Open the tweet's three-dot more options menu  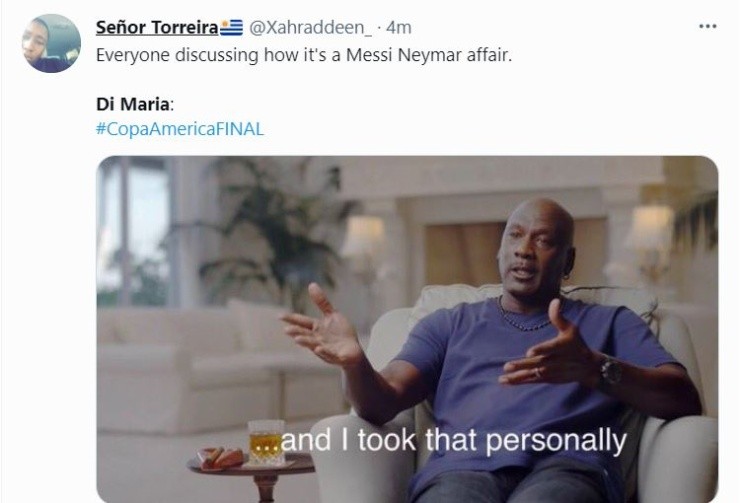tap(707, 26)
